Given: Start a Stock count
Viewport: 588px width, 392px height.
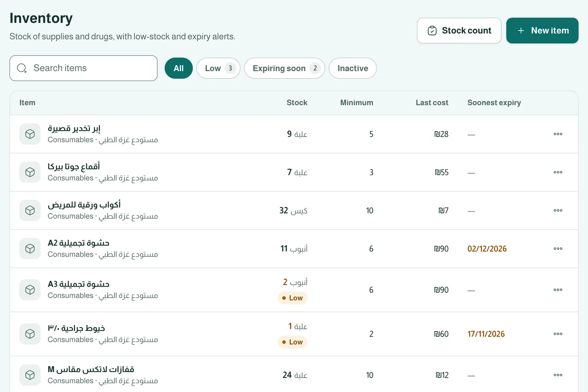Looking at the screenshot, I should tap(459, 30).
